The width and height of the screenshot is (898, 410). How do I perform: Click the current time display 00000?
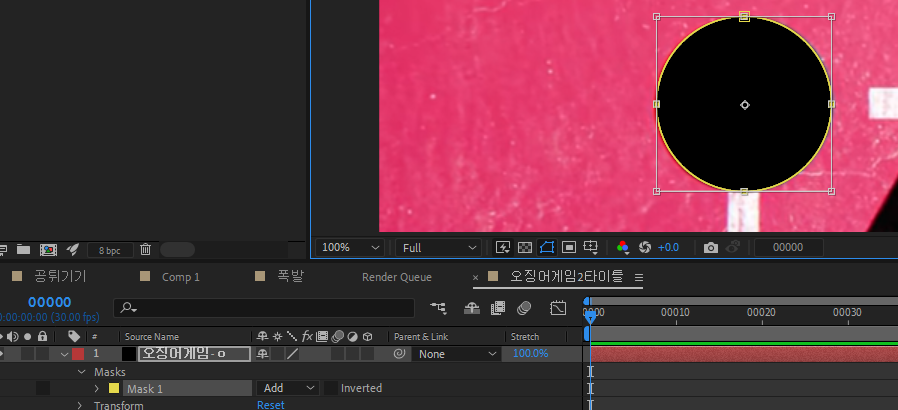click(x=49, y=302)
